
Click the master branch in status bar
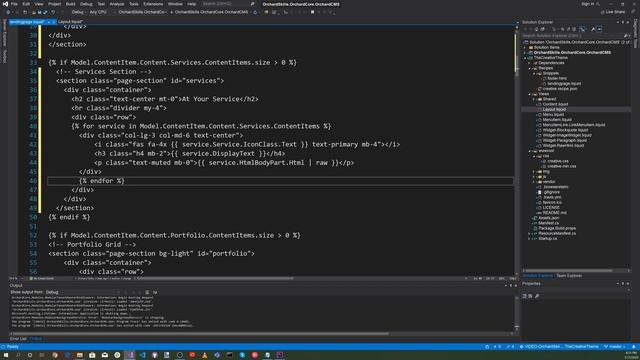[x=614, y=347]
